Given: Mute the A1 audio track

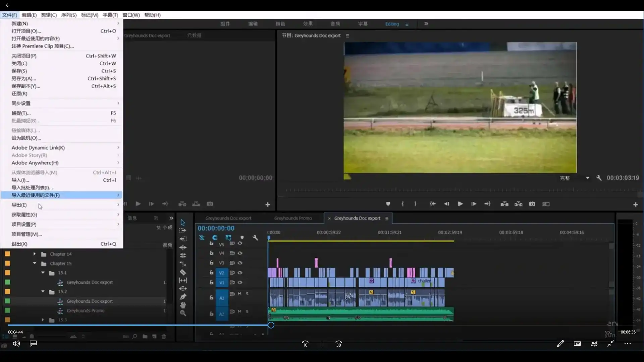Looking at the screenshot, I should [239, 294].
